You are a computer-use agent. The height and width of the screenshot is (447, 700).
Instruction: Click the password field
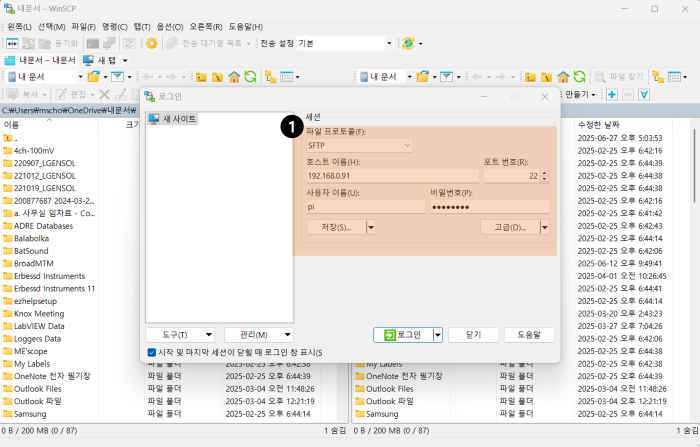pos(490,207)
